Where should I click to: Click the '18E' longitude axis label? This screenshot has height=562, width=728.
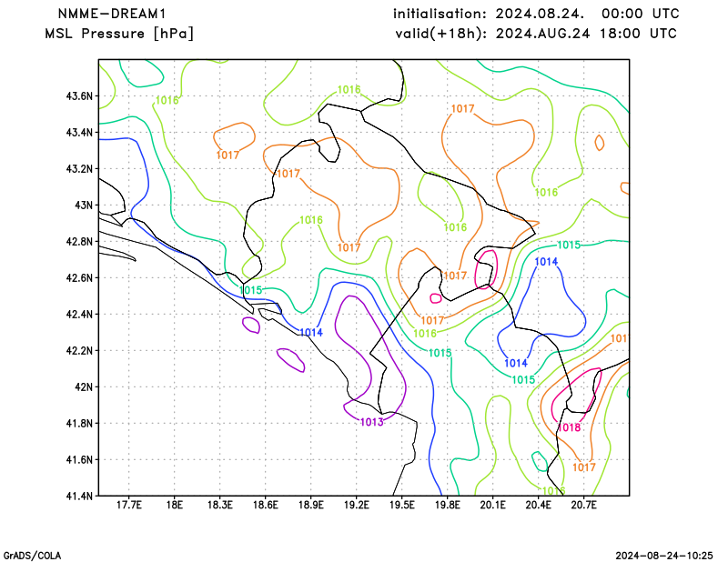point(174,505)
